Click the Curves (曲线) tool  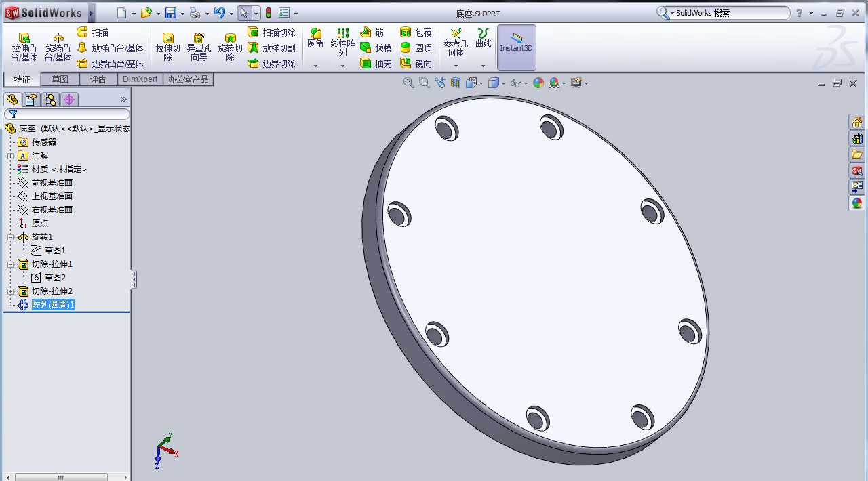pyautogui.click(x=483, y=39)
